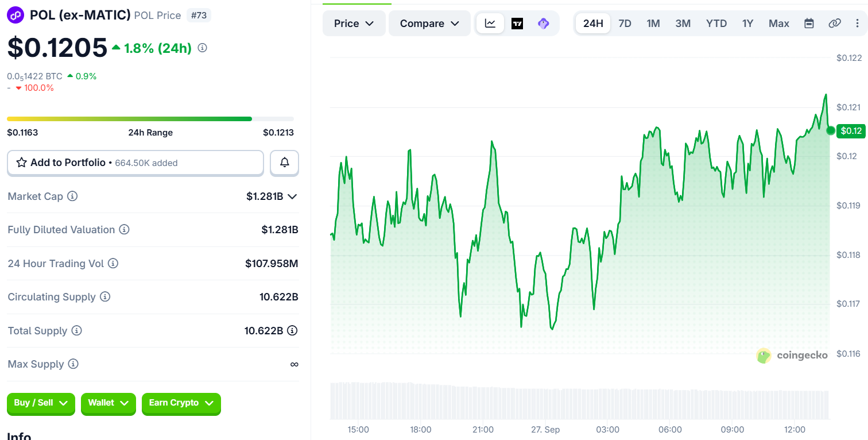
Task: Select the Max time range tab
Action: (779, 24)
